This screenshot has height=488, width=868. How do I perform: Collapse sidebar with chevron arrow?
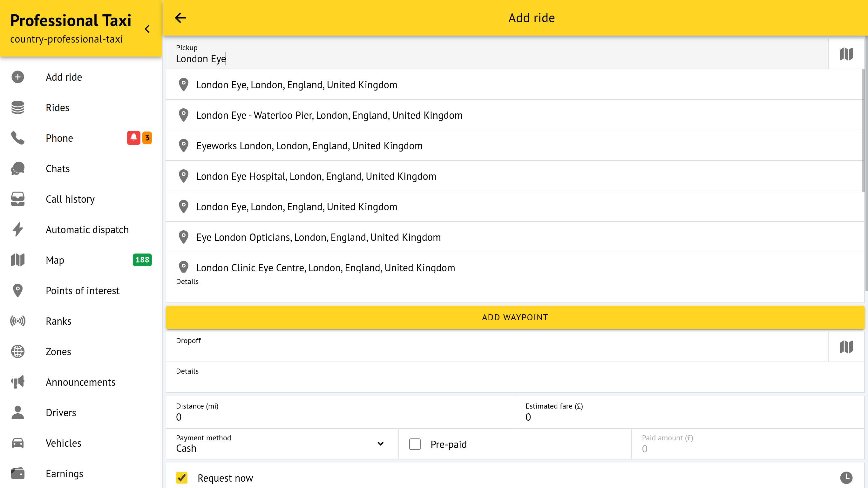point(147,29)
